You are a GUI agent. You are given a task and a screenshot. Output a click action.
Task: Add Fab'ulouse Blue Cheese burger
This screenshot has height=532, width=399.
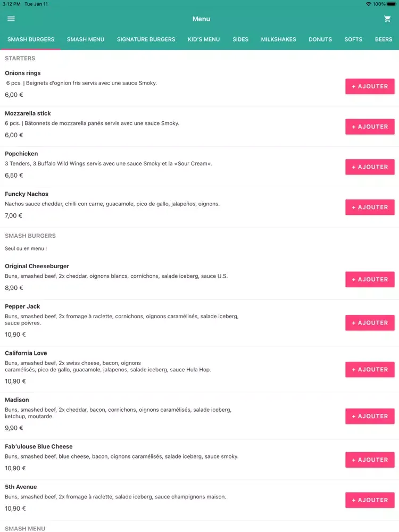370,460
